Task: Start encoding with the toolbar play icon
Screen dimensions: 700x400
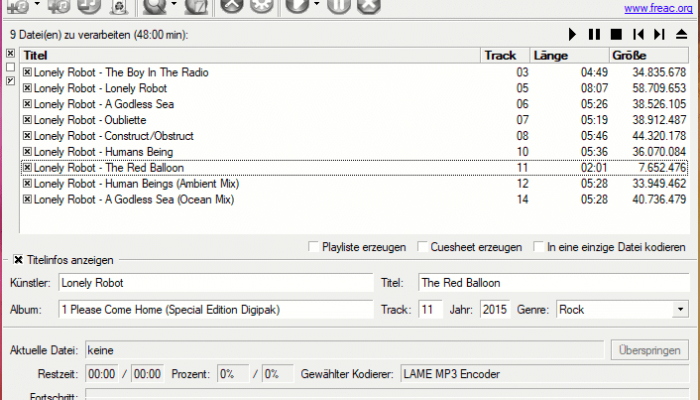Action: [297, 6]
